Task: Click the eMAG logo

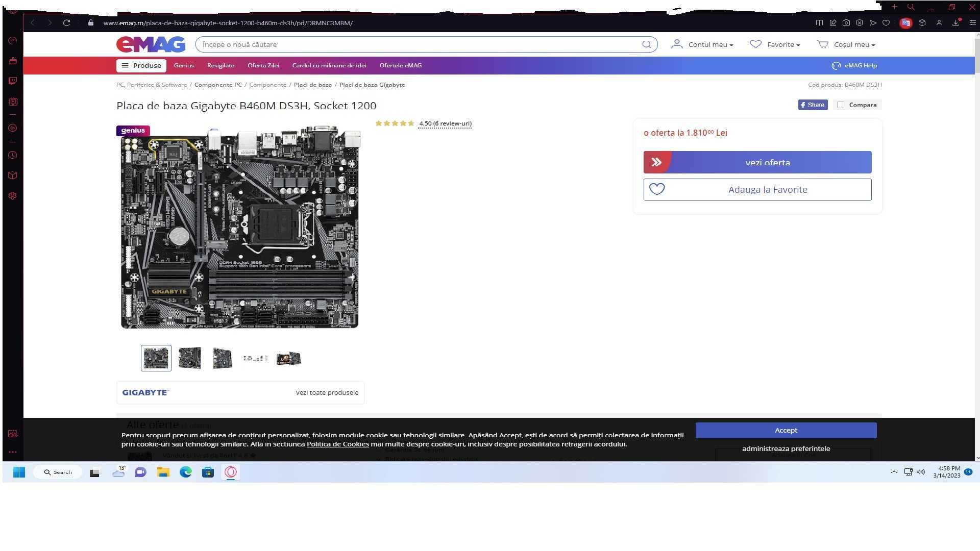Action: [x=151, y=44]
